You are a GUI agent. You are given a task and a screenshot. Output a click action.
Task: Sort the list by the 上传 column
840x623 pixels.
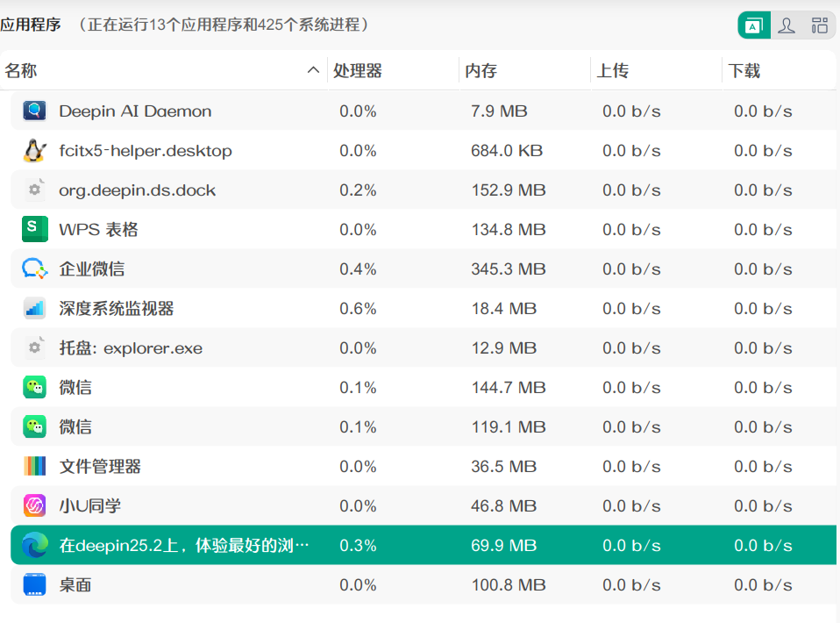point(612,70)
